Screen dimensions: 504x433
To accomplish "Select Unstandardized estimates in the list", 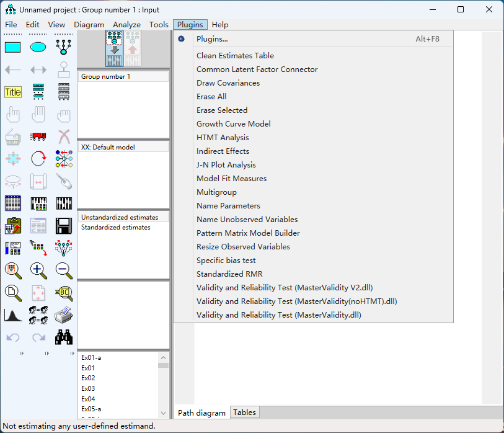I will coord(120,218).
